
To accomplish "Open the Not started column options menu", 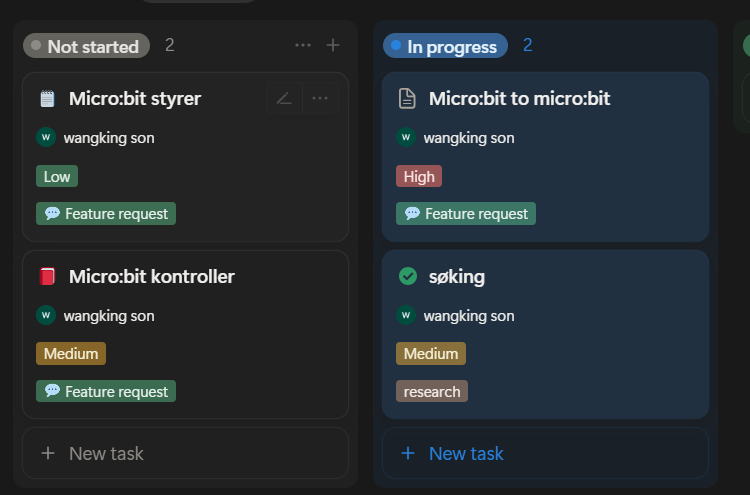I will tap(303, 45).
